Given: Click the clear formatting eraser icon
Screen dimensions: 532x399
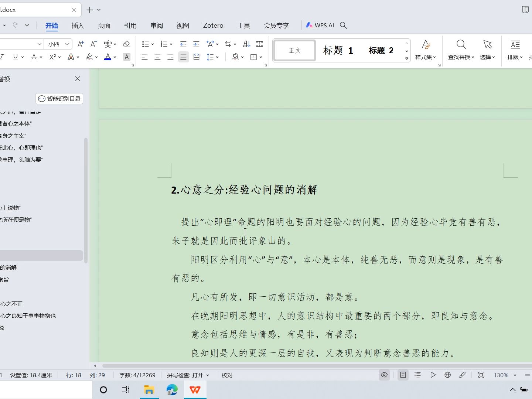Looking at the screenshot, I should click(x=126, y=44).
